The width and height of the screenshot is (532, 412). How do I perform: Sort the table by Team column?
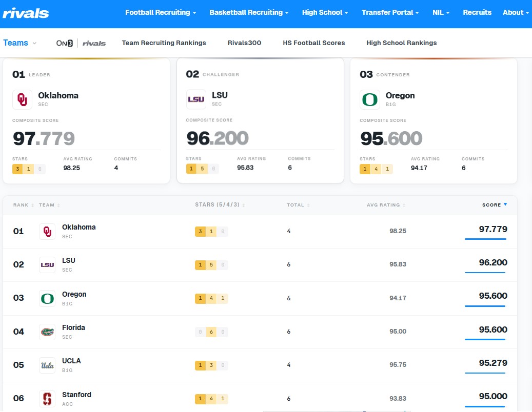click(49, 205)
